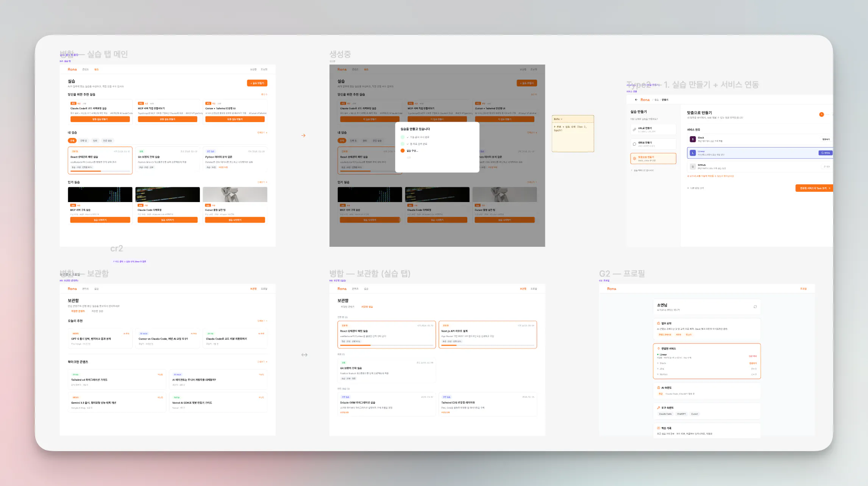This screenshot has height=486, width=868.
Task: Click the link icon on URL로 만들기
Action: (x=634, y=129)
